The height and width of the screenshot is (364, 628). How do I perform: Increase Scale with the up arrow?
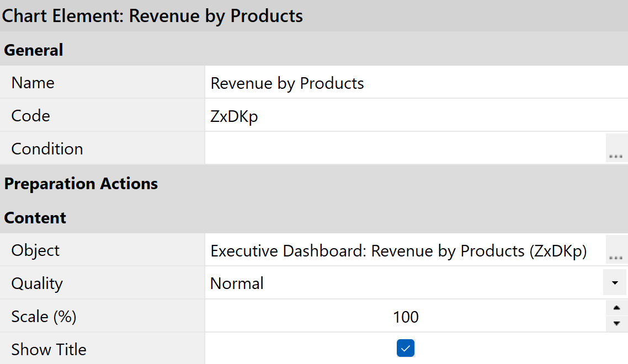click(616, 308)
